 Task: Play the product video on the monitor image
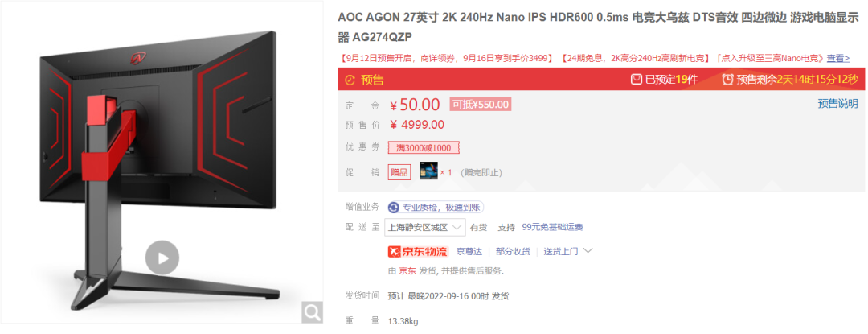[x=162, y=258]
